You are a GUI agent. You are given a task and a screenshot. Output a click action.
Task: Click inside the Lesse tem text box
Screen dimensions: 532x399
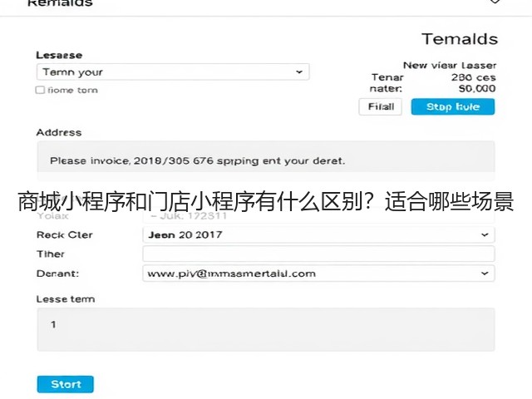pyautogui.click(x=266, y=329)
